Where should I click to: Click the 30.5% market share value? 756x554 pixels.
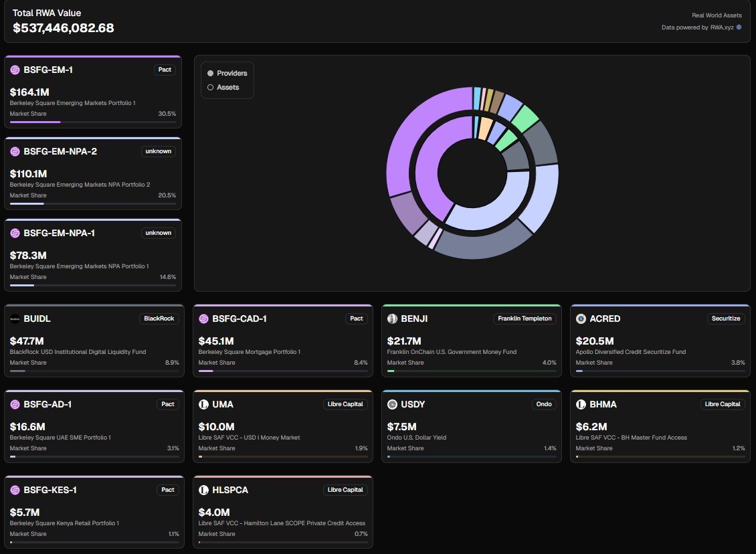click(x=167, y=114)
